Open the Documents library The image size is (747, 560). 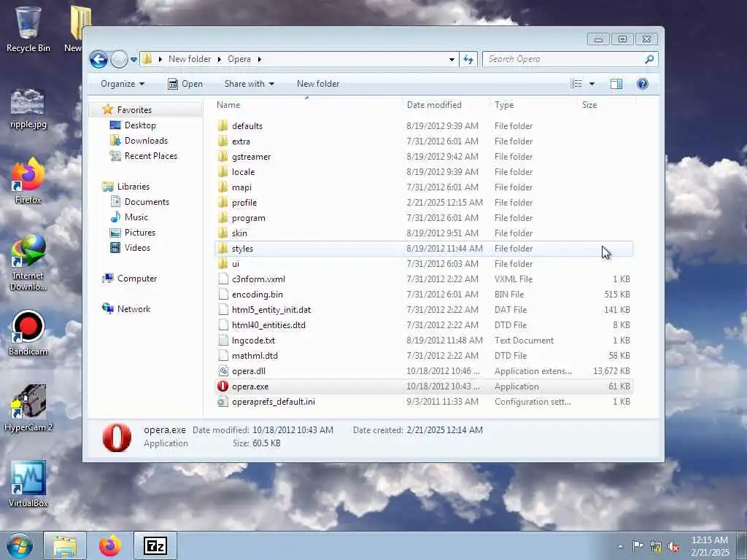coord(147,202)
